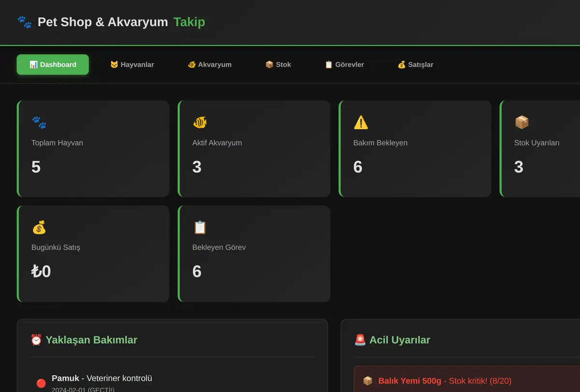Click the value 5 under Toplam Hayvan
This screenshot has width=580, height=392.
pyautogui.click(x=36, y=167)
